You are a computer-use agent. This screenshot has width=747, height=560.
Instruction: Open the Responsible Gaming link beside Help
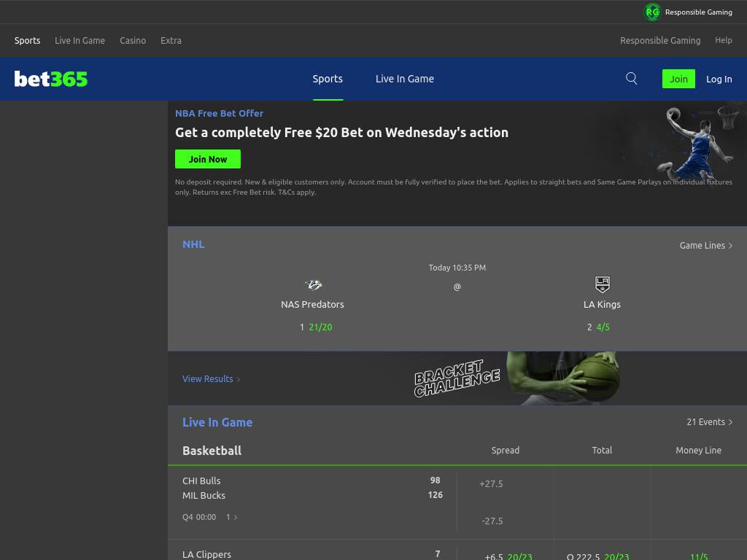point(659,41)
